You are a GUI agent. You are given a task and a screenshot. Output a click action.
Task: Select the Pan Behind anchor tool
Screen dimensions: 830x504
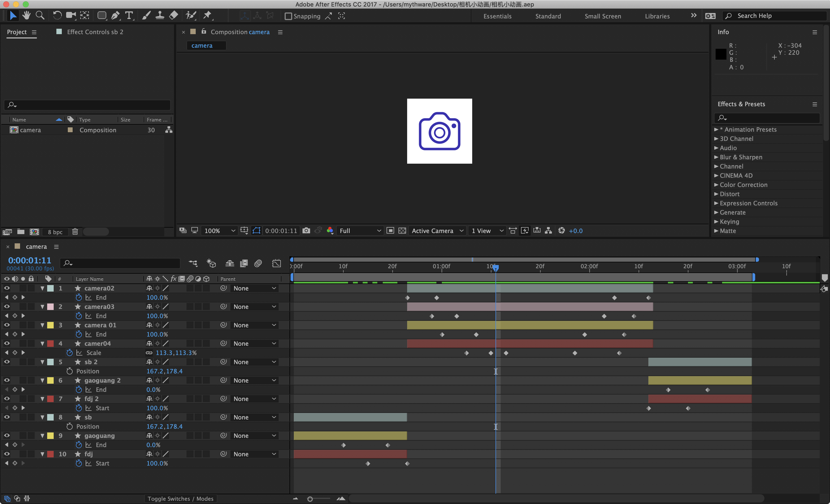coord(85,15)
